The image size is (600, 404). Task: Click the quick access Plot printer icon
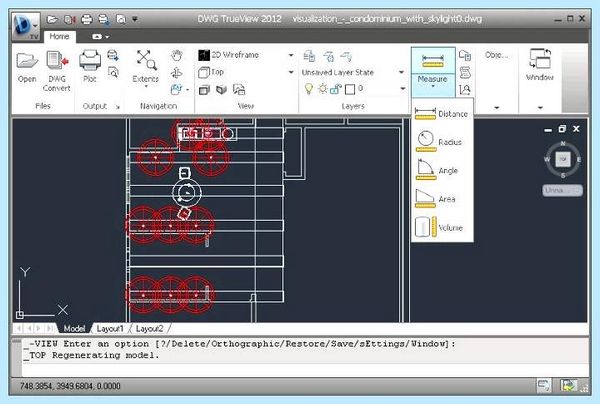(x=87, y=19)
